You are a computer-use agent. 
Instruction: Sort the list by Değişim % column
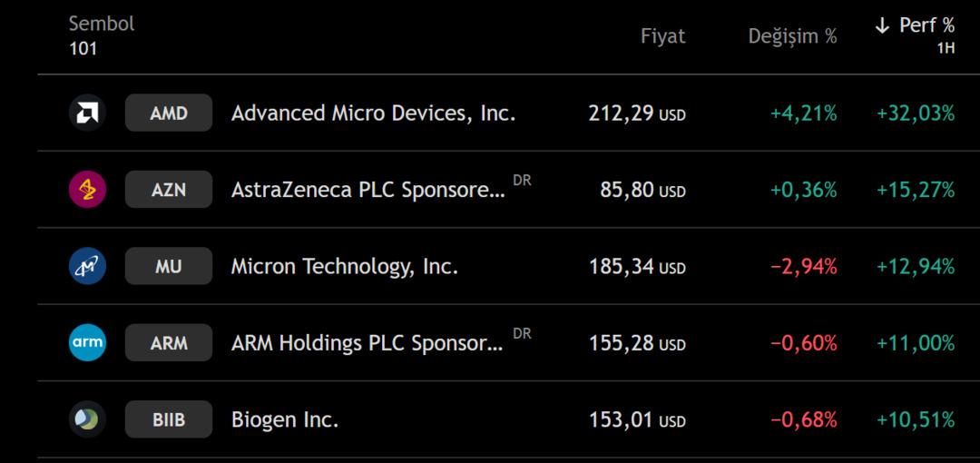tap(792, 36)
